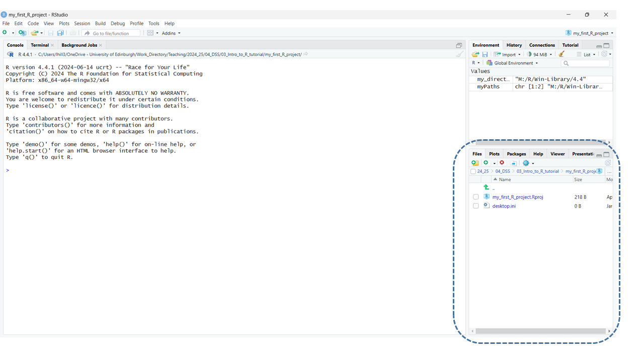This screenshot has height=362, width=644.
Task: Open the R language selector dropdown
Action: [476, 63]
